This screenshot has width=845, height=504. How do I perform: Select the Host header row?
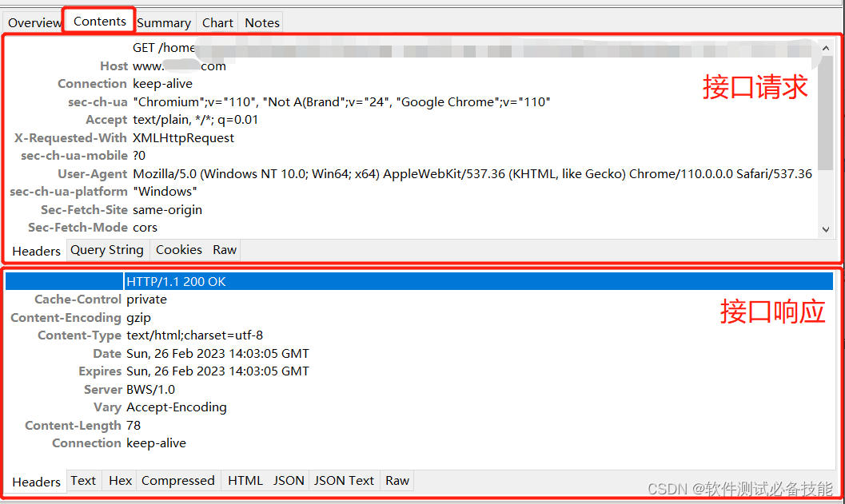click(411, 66)
